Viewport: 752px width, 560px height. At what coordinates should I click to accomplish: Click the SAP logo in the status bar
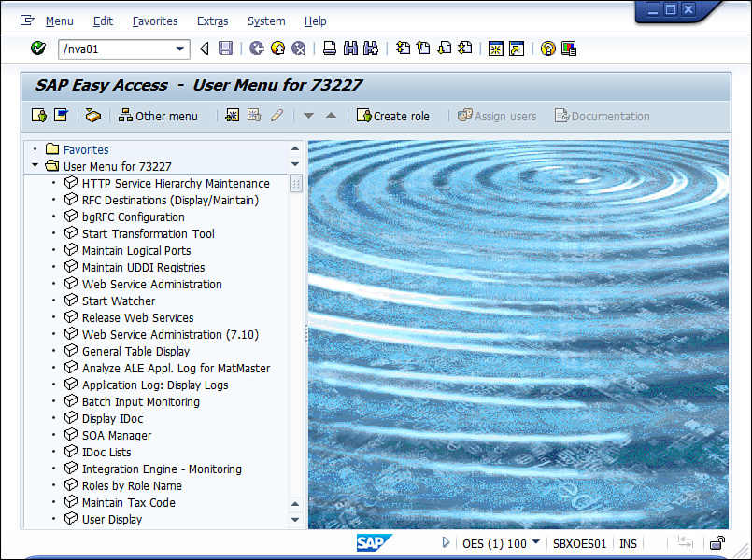pos(374,543)
